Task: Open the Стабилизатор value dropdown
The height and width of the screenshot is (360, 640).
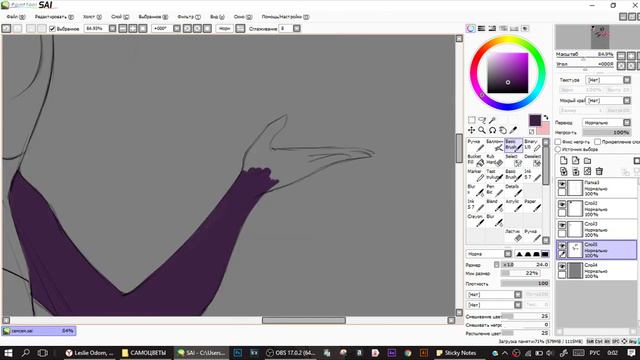Action: [297, 29]
